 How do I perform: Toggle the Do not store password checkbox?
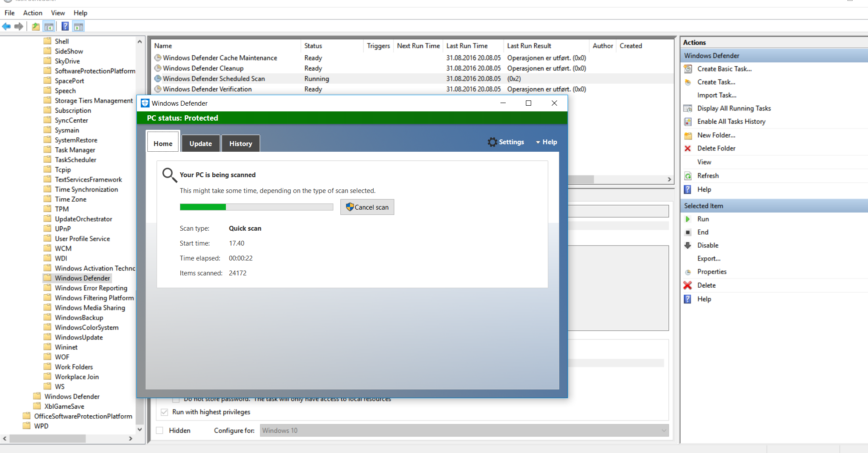pyautogui.click(x=176, y=399)
